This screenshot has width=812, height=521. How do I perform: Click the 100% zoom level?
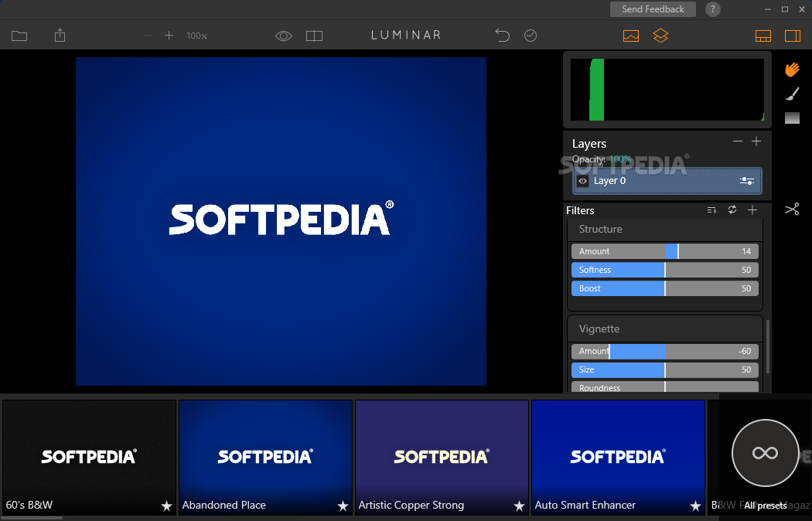tap(196, 36)
